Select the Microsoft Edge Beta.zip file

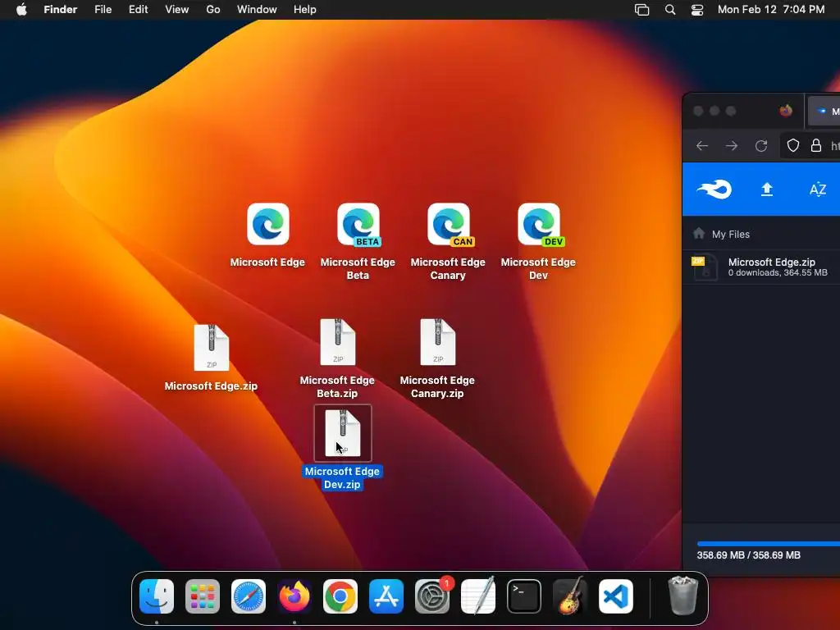(x=337, y=342)
